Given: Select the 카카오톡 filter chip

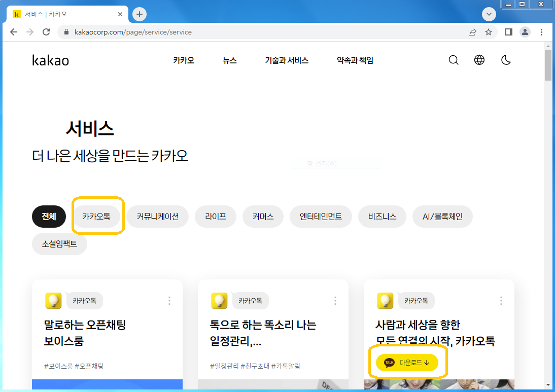Looking at the screenshot, I should pos(96,217).
